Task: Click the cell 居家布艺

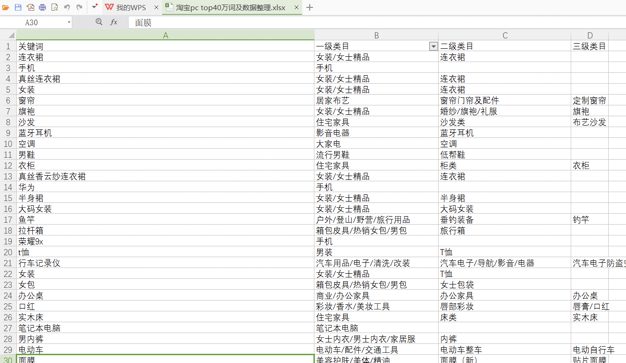Action: tap(376, 100)
